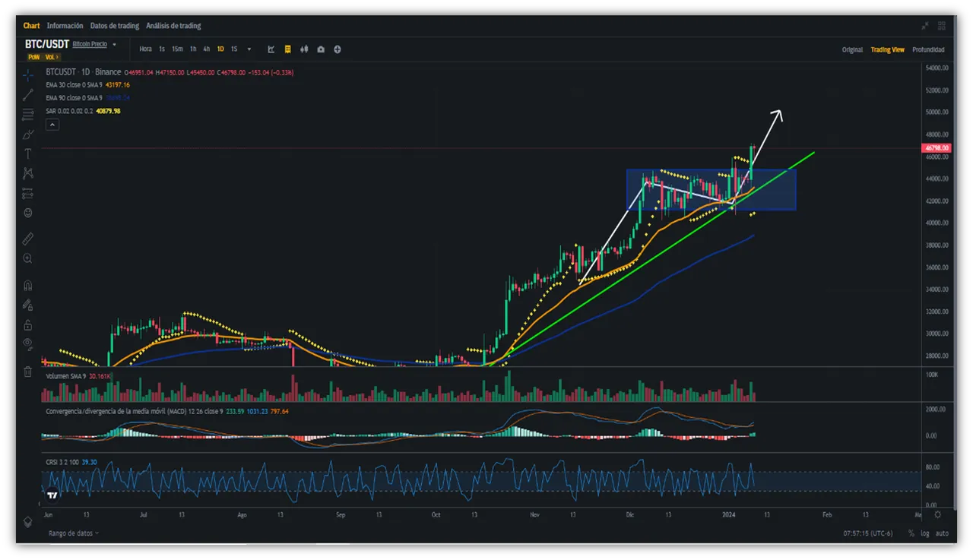Click EMA 30 close indicator legend

pos(74,85)
